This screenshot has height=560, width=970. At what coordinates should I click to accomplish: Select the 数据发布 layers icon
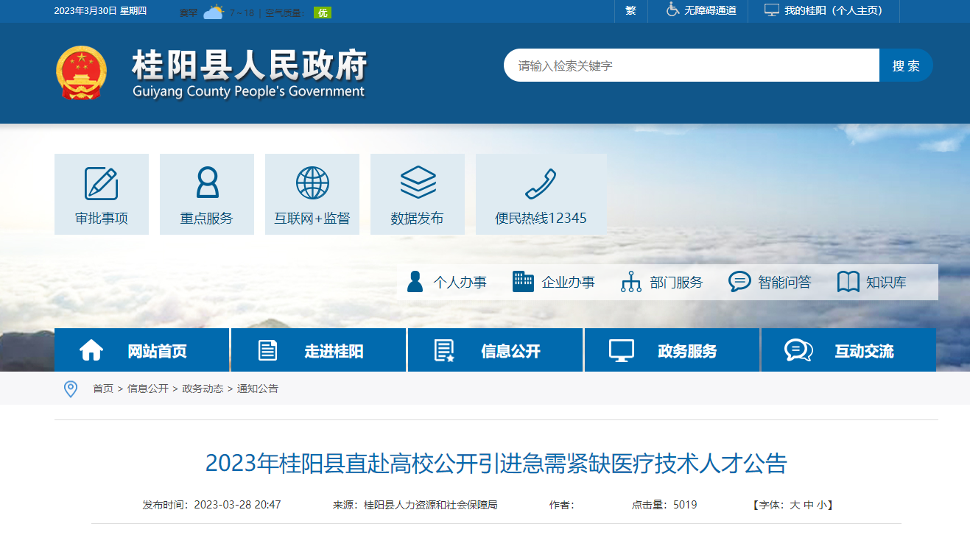click(418, 182)
